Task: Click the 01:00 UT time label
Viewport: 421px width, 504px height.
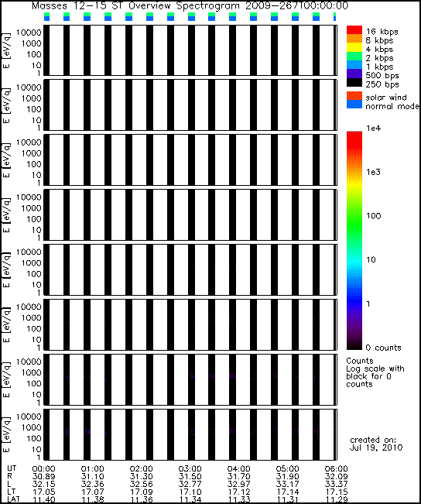Action: coord(92,469)
